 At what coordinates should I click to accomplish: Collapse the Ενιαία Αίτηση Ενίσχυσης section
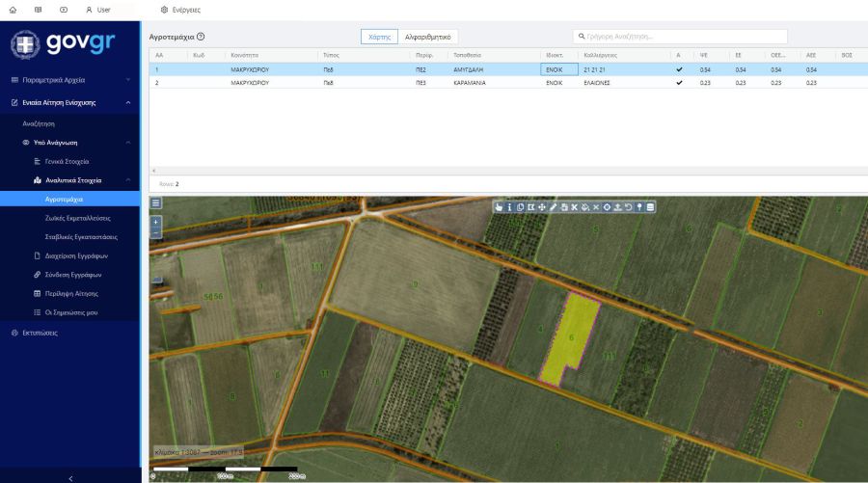point(128,102)
